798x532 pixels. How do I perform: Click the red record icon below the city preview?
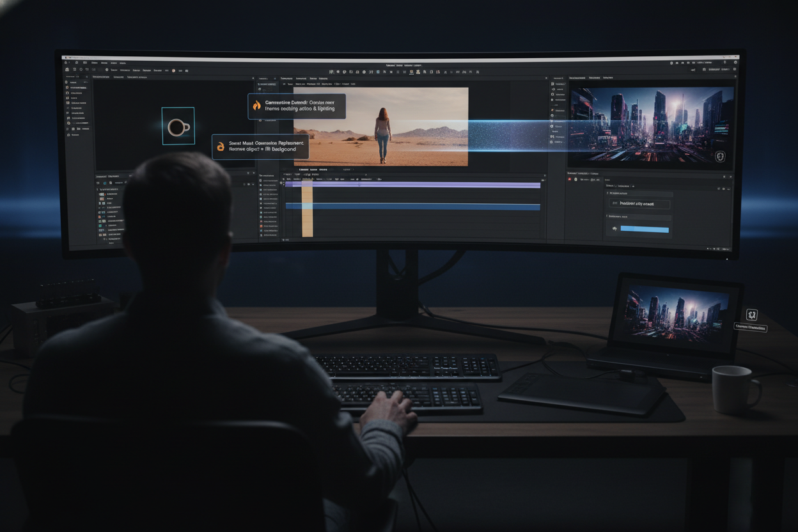coord(570,180)
